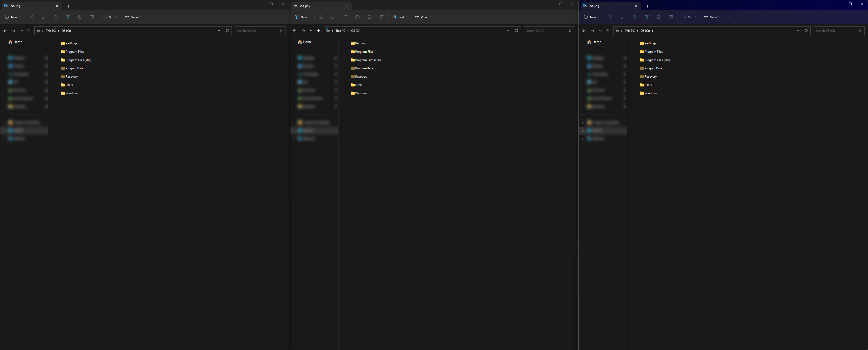The image size is (868, 350).
Task: Expand recent locations chevron in middle window
Action: coord(311,31)
